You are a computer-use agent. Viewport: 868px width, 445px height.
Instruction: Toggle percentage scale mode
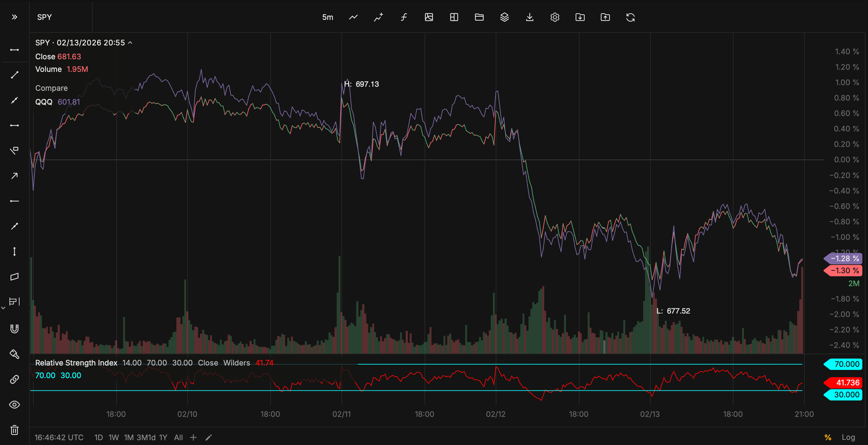pyautogui.click(x=827, y=437)
